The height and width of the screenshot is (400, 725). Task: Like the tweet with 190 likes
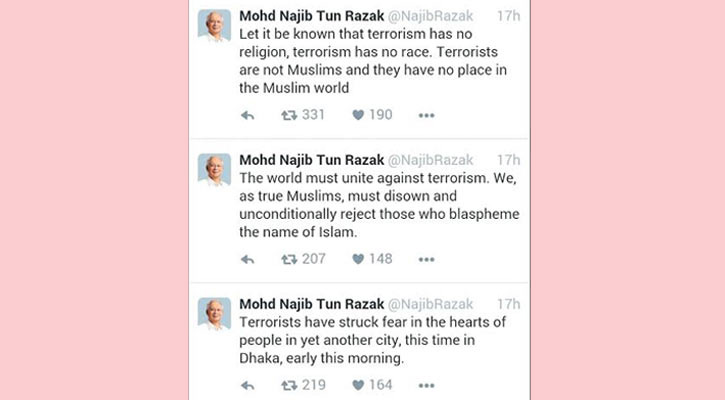pos(358,115)
